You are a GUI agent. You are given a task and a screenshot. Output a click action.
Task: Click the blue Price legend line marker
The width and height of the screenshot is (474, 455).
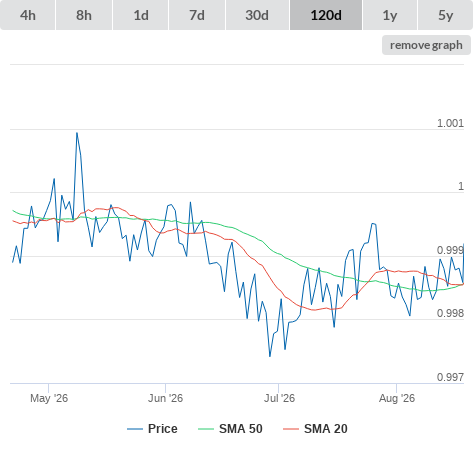135,429
